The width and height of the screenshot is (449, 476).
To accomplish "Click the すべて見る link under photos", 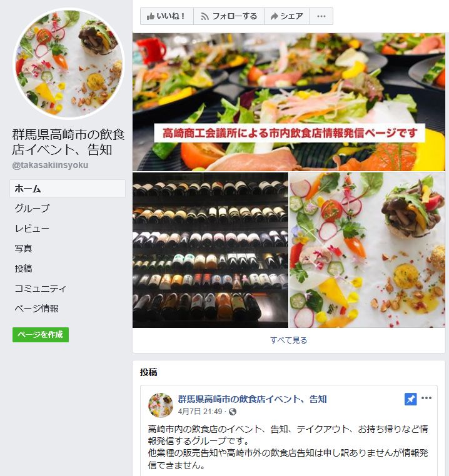I will click(x=288, y=340).
